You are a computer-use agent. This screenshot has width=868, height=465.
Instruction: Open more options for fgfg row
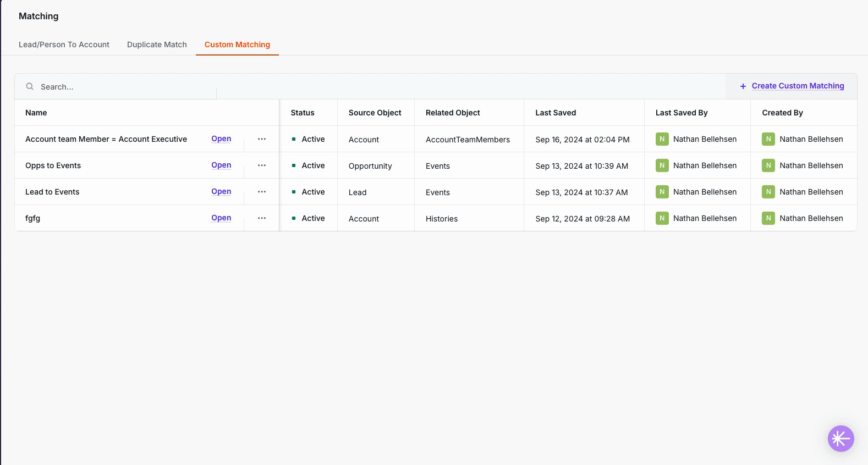click(262, 218)
